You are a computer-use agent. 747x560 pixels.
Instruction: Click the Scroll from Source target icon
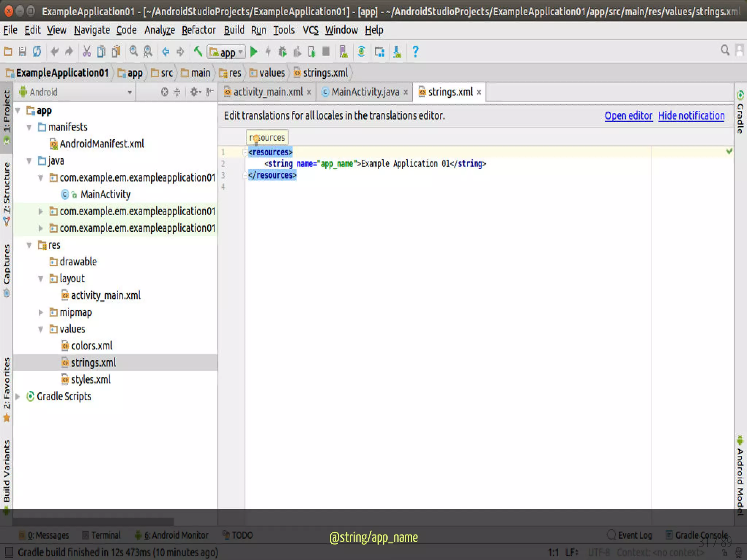click(165, 92)
